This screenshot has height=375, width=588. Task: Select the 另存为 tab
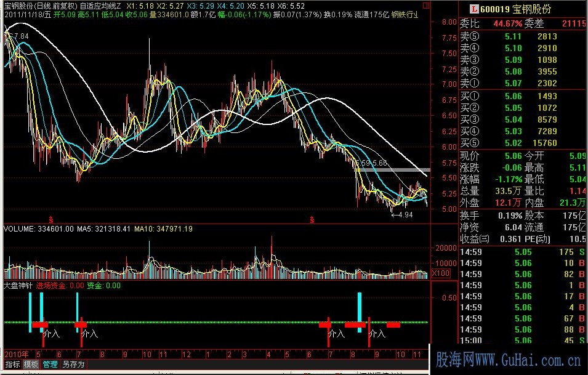pos(73,364)
